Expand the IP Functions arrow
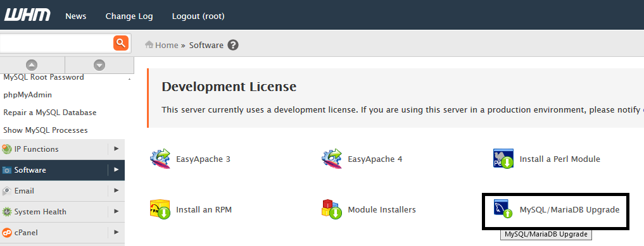The image size is (644, 246). 117,149
